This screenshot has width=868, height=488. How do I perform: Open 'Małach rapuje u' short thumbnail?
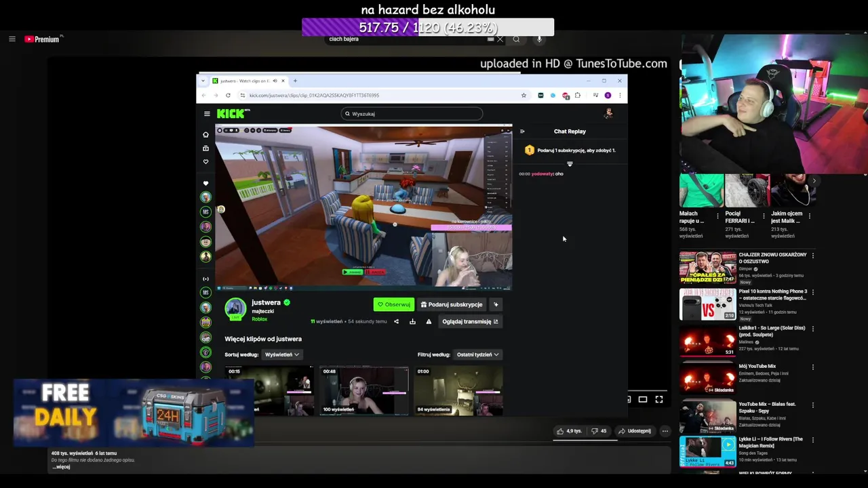[701, 190]
